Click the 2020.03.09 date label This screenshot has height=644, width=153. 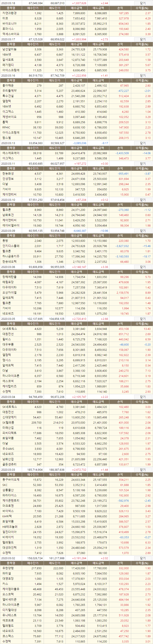click(x=8, y=231)
